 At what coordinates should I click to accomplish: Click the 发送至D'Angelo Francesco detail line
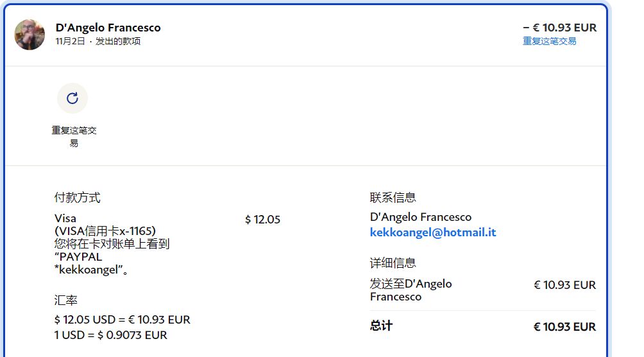(411, 290)
